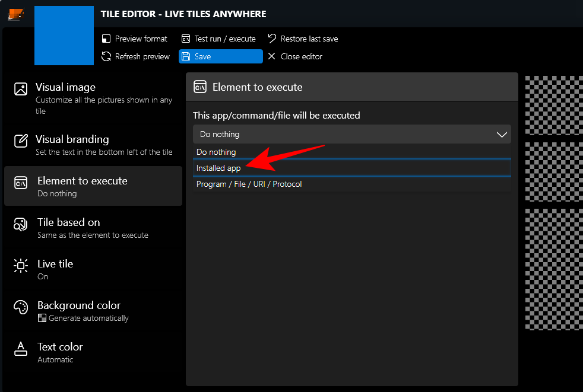This screenshot has height=392, width=583.
Task: Click the Restore last save undo icon
Action: (272, 39)
